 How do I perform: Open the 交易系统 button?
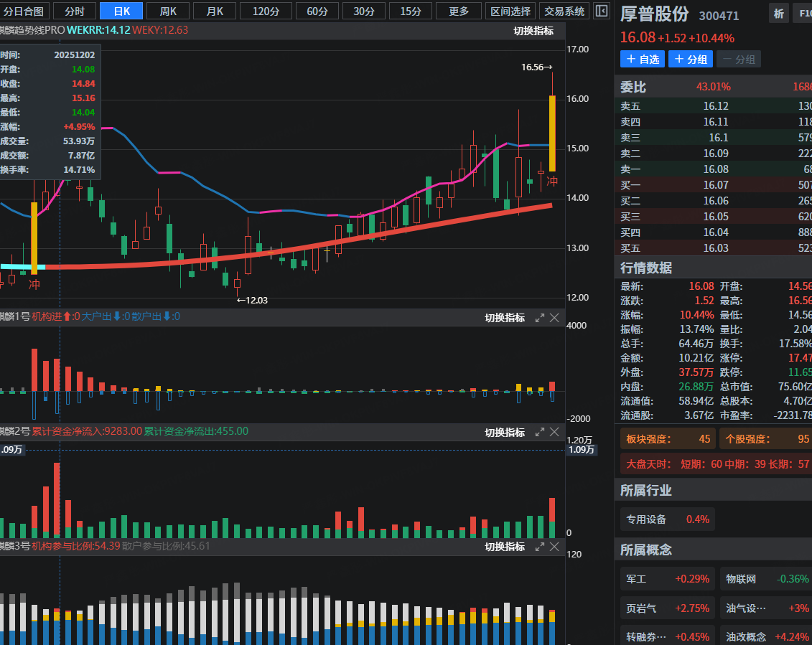(564, 11)
